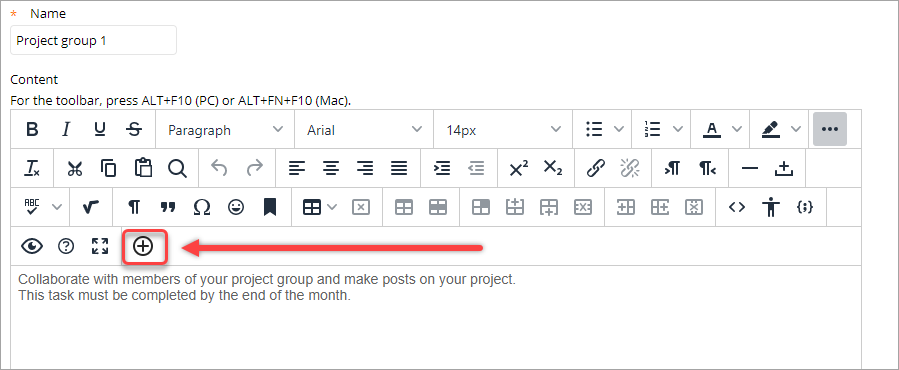Expand numbered list style options arrow
Screen dimensions: 899x370
coord(678,130)
